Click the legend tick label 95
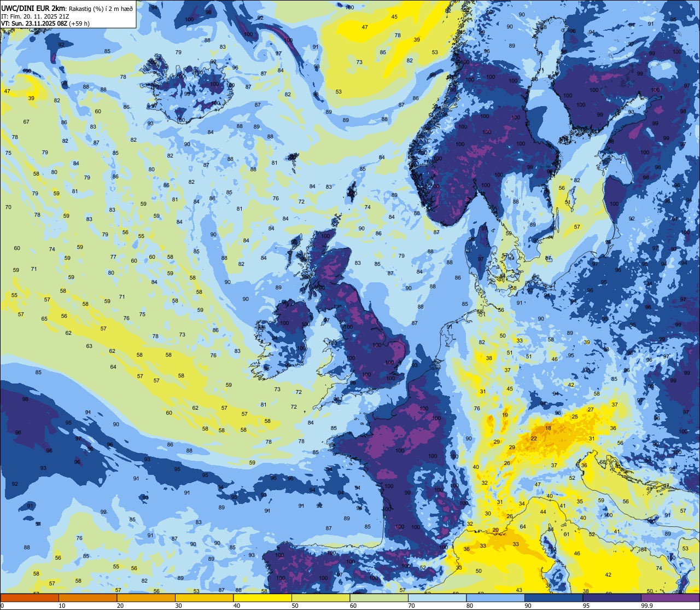 click(x=586, y=606)
